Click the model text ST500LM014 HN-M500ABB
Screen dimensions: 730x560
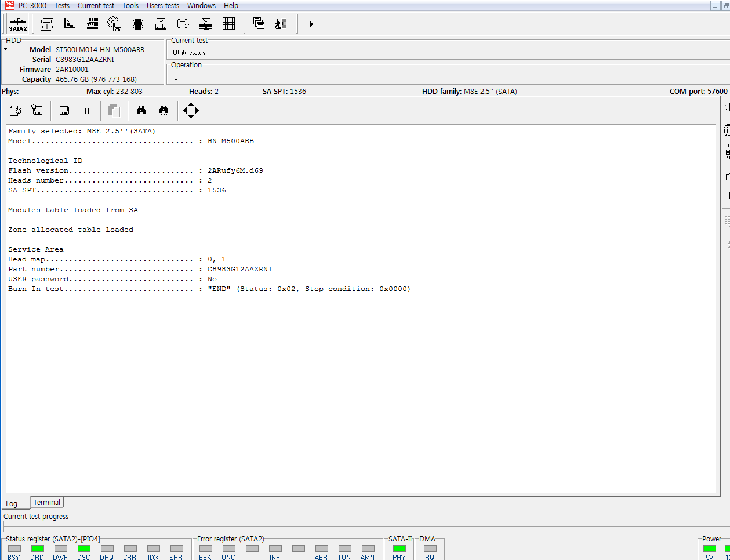(x=100, y=50)
